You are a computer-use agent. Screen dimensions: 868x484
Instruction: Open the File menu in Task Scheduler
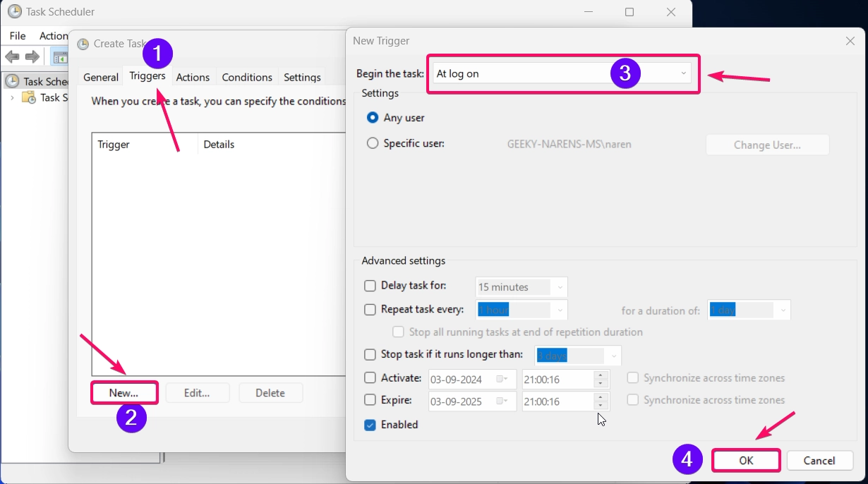[18, 35]
